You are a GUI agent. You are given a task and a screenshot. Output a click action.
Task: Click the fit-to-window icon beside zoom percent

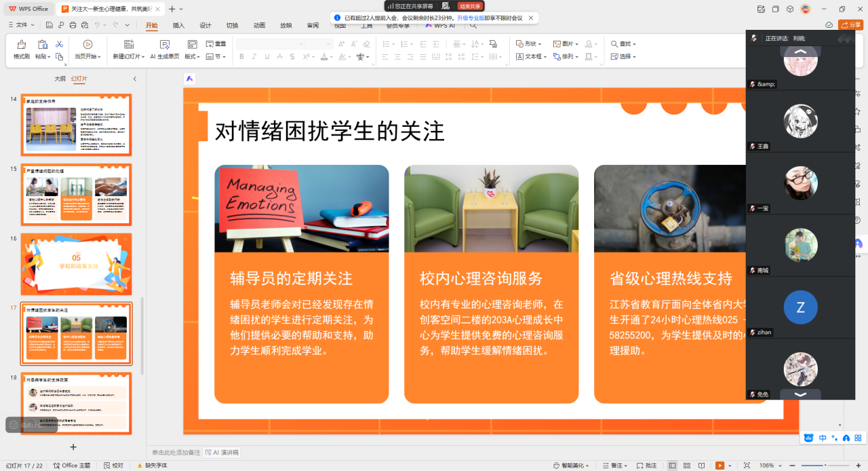pyautogui.click(x=747, y=466)
